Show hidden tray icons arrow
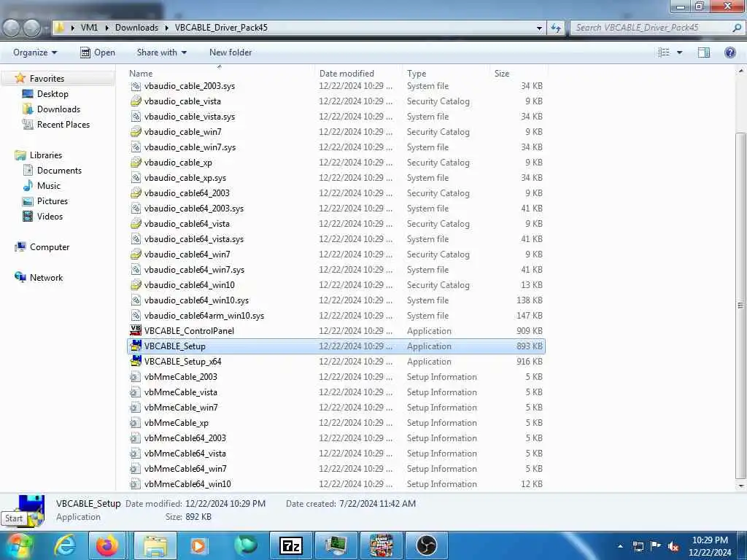This screenshot has width=747, height=560. click(620, 546)
